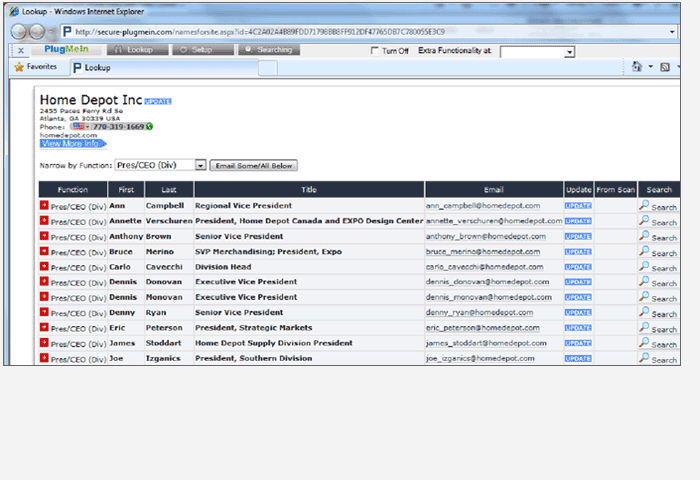Click the magnifier Search icon for Ann Campbell
The width and height of the screenshot is (700, 480).
644,205
